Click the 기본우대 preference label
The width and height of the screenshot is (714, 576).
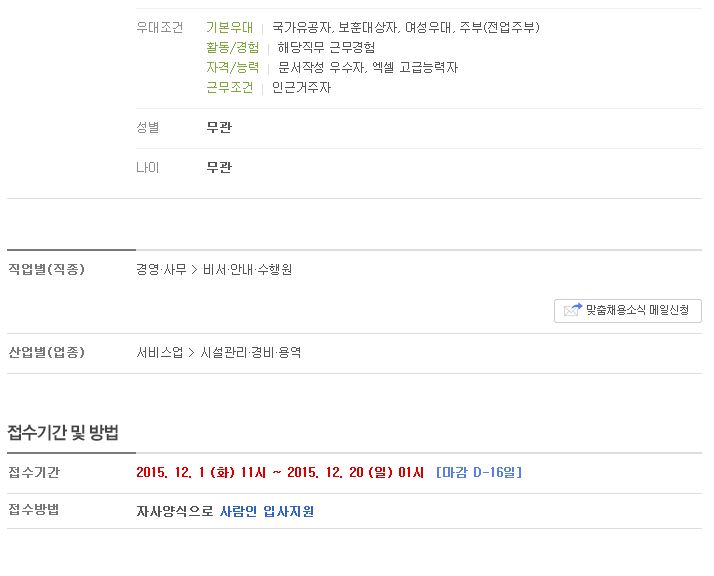[230, 27]
